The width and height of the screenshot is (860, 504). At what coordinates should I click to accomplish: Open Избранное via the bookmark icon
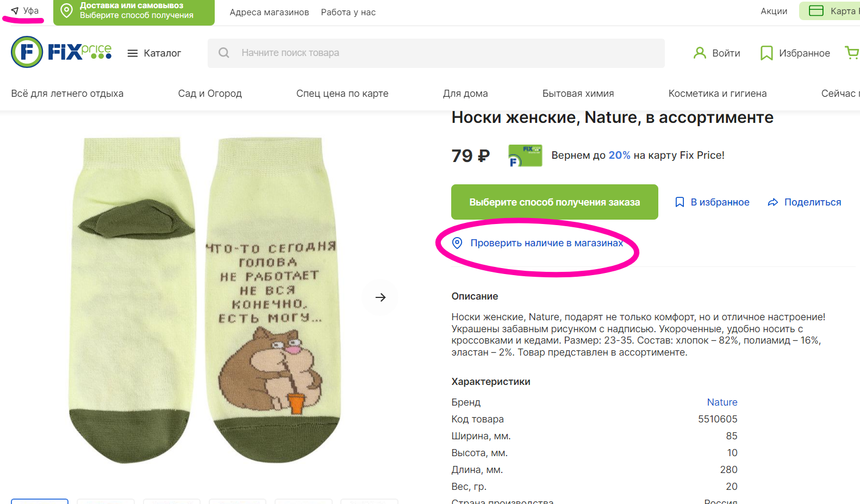coord(766,53)
